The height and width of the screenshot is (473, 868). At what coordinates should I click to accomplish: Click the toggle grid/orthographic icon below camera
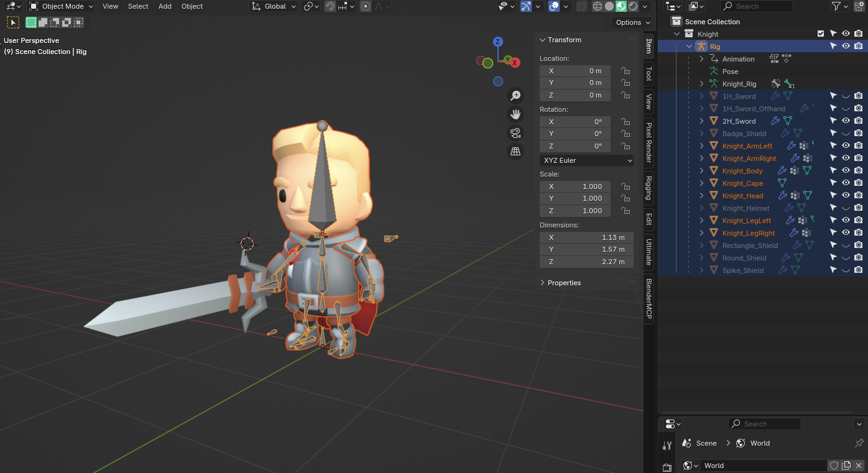(x=515, y=152)
